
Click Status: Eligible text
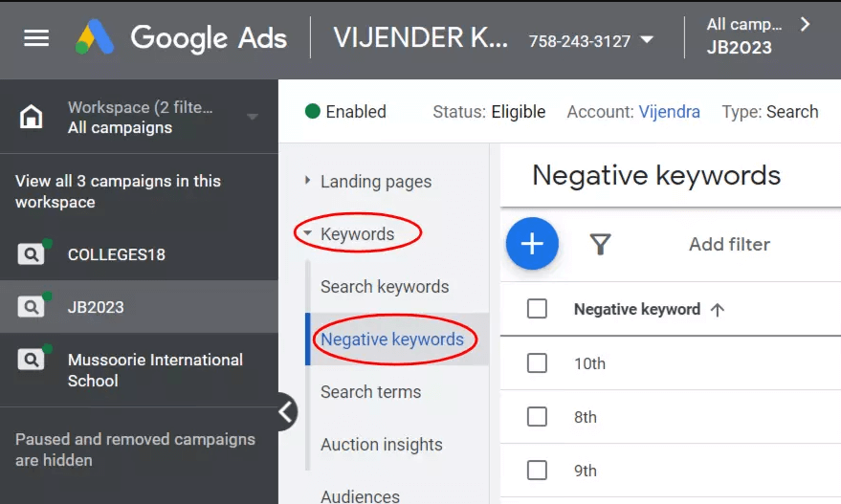(489, 112)
